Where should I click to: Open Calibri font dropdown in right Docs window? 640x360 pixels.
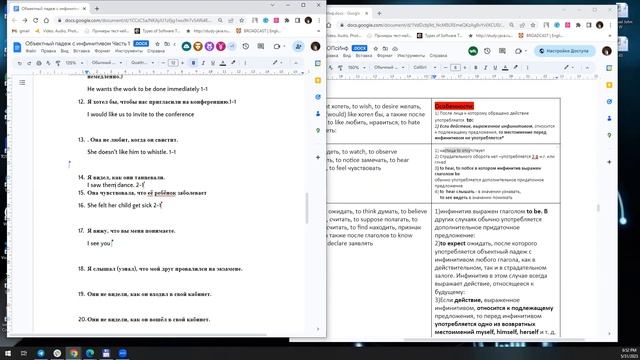[424, 67]
